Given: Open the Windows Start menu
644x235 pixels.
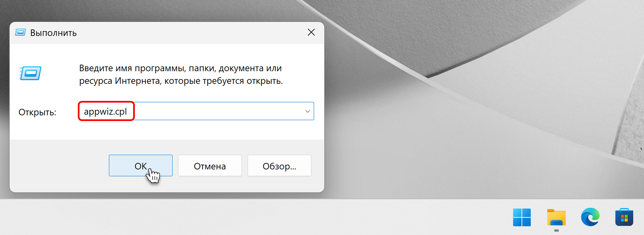Looking at the screenshot, I should 522,217.
